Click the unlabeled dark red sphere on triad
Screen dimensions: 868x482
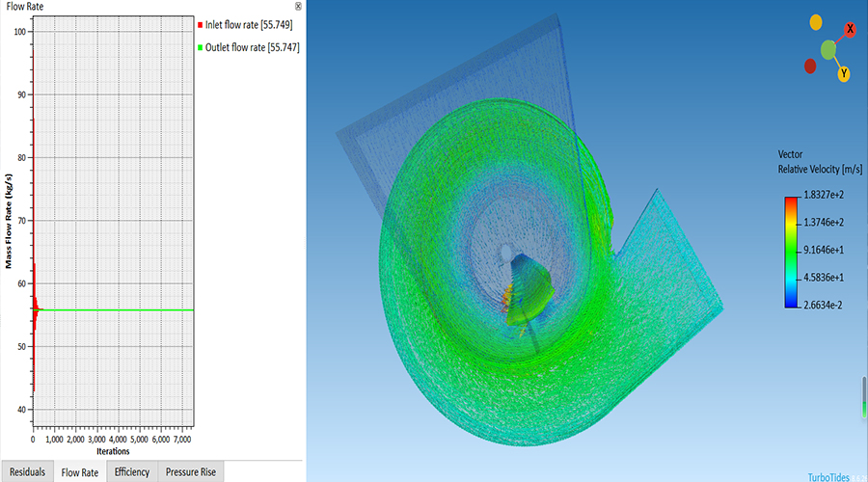pos(810,67)
